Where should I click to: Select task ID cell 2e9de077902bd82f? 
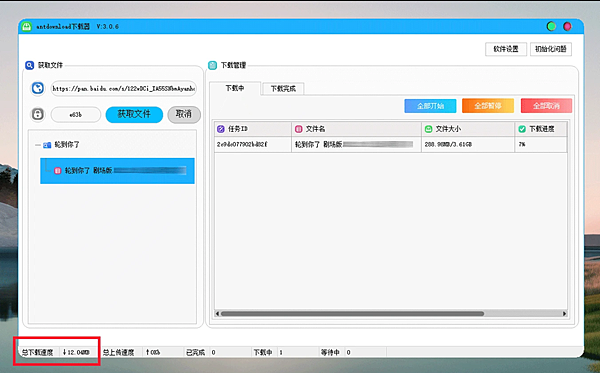253,144
